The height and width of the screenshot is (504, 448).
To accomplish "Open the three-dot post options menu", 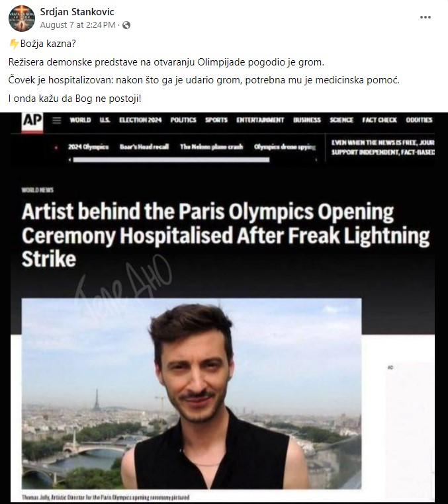I will (425, 17).
